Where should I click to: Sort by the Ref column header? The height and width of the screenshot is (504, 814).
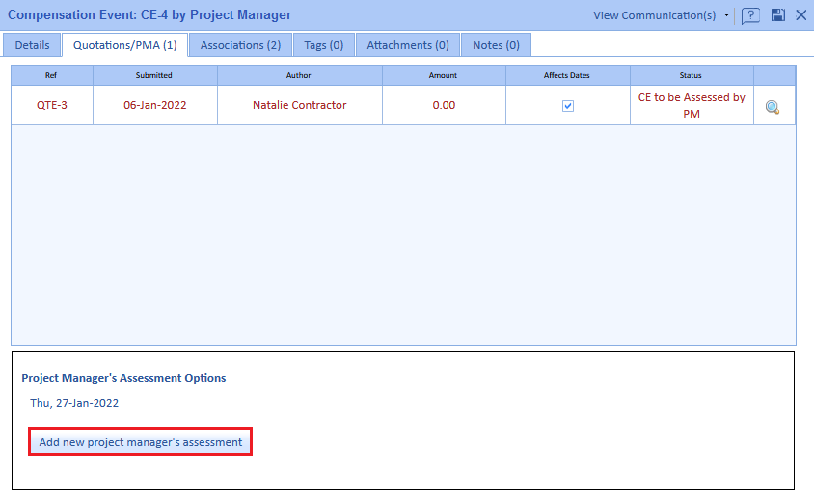(x=52, y=75)
